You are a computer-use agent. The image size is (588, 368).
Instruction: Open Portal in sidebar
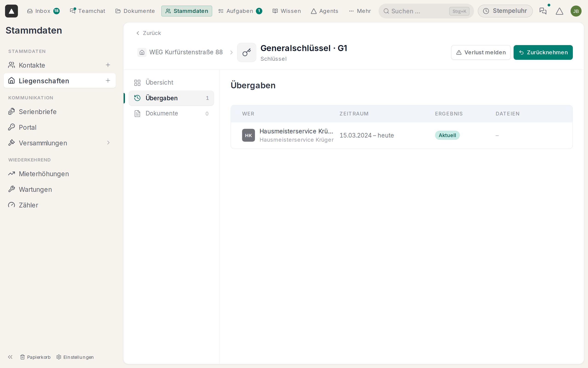pos(59,127)
